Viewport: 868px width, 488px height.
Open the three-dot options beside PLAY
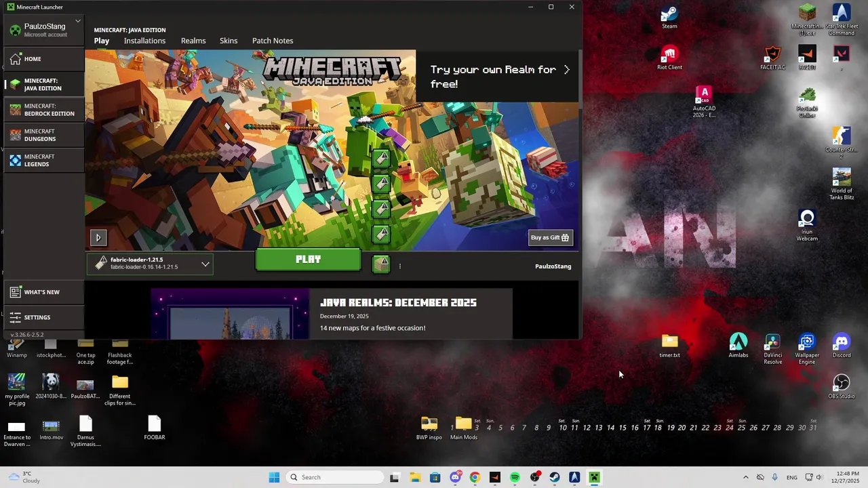pos(400,266)
